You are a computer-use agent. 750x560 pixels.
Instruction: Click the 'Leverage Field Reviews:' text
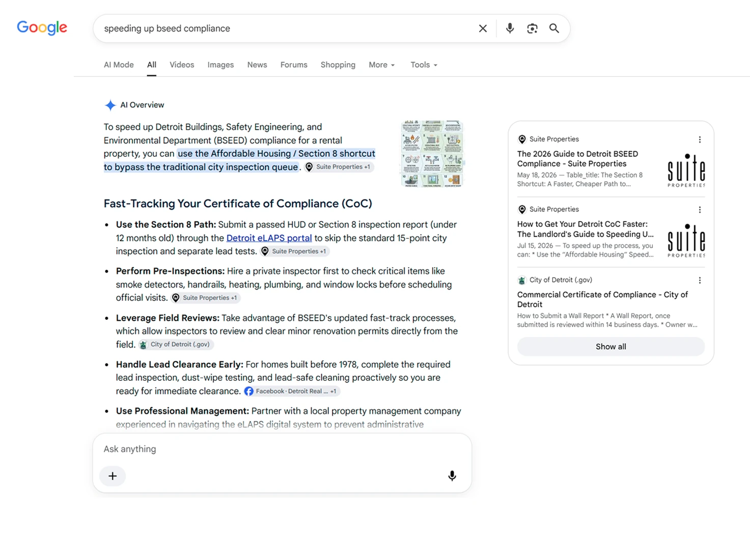pyautogui.click(x=168, y=318)
